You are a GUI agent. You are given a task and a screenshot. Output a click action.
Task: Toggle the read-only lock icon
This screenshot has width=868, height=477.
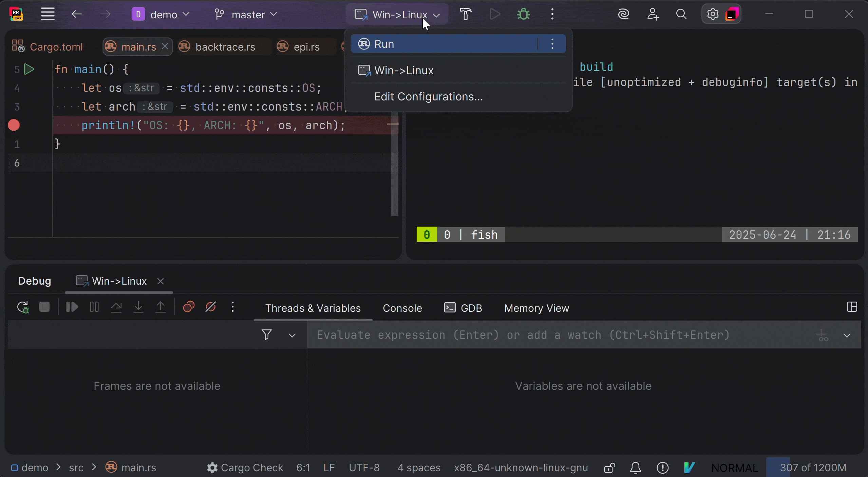[609, 468]
